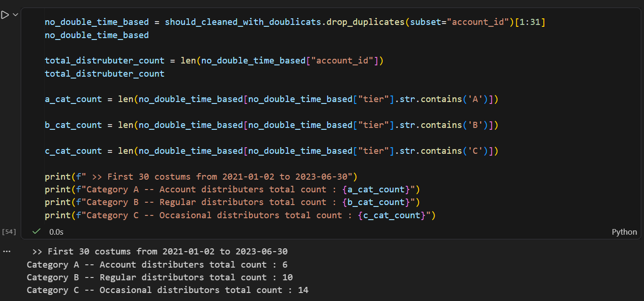The height and width of the screenshot is (301, 644).
Task: Open the run options chevron beside play
Action: click(16, 15)
